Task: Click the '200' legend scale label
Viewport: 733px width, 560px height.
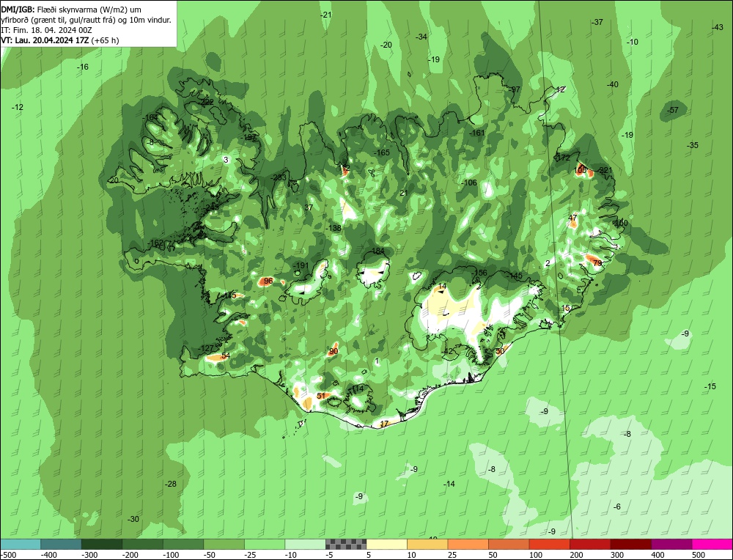Action: [576, 555]
